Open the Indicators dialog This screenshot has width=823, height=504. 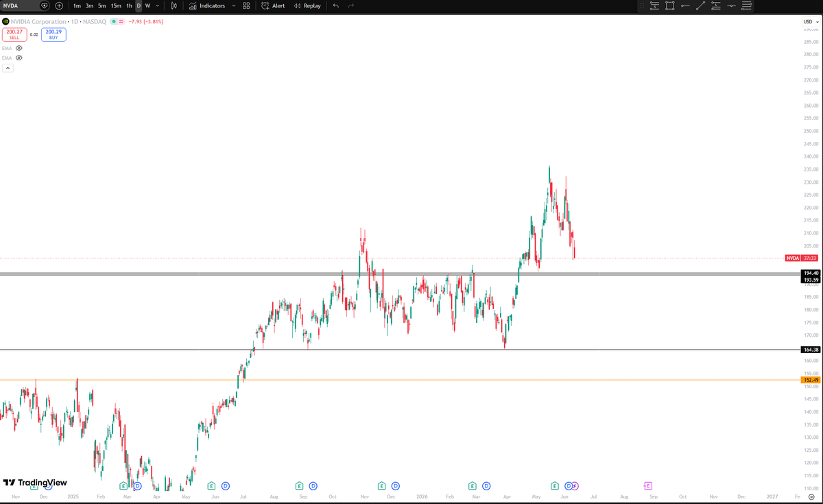coord(207,5)
